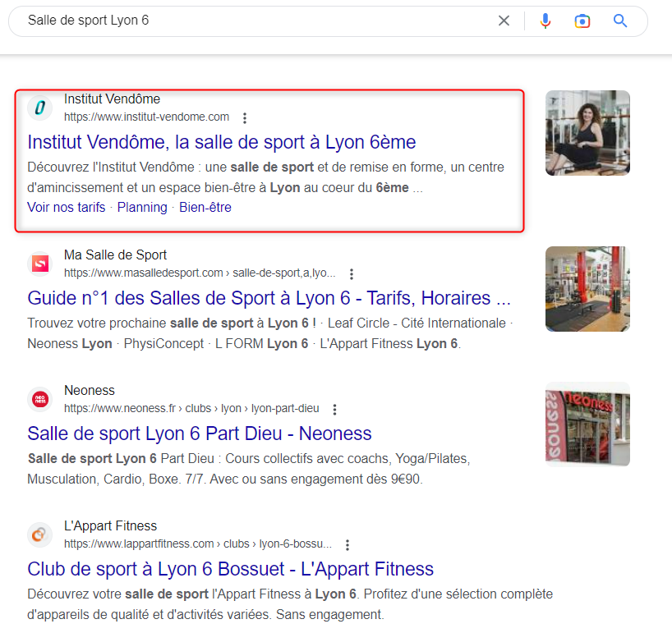Select the 'Ma Salle de Sport' site name
Viewport: 672px width, 633px height.
[x=115, y=255]
